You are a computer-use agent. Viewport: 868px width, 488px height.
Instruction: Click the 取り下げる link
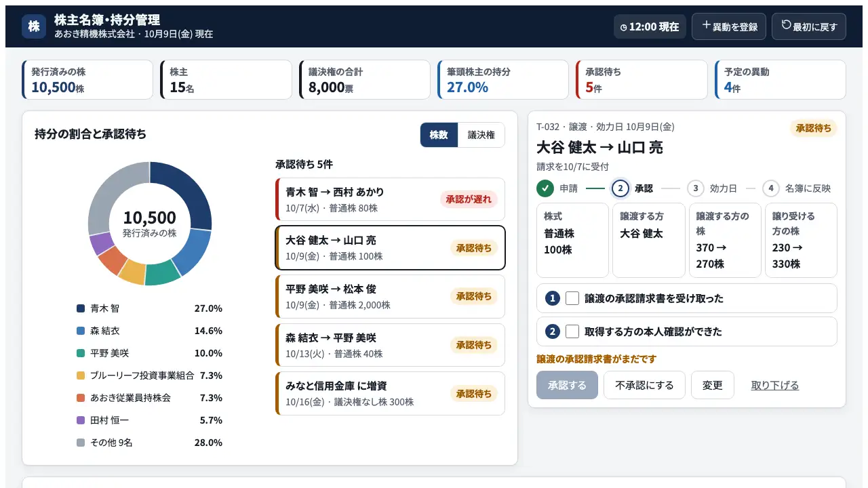tap(775, 385)
